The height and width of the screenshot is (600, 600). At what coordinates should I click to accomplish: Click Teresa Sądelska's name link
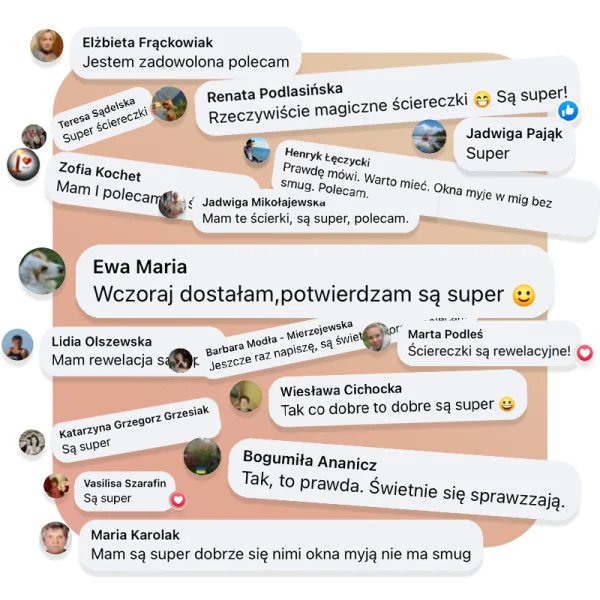pyautogui.click(x=96, y=113)
